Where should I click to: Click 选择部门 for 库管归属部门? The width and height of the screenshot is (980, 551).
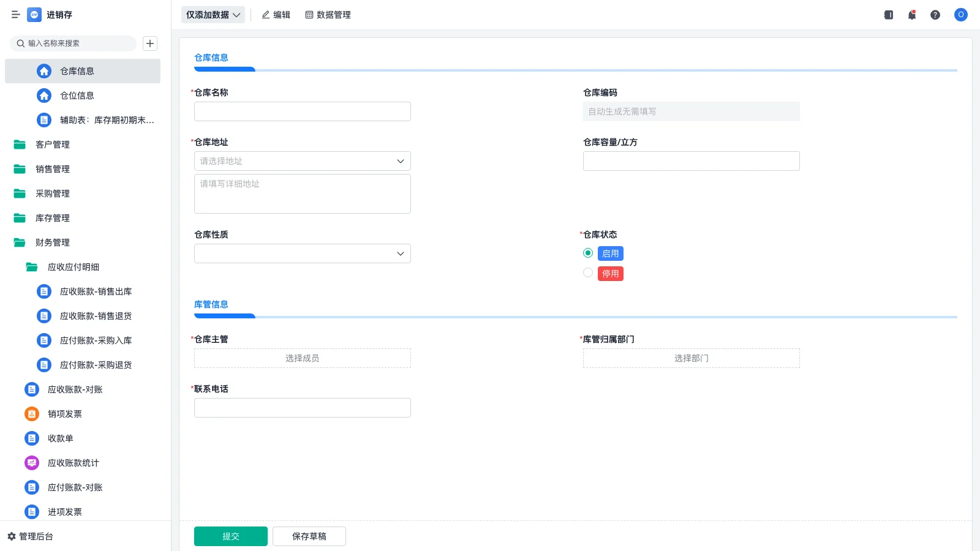pos(692,358)
